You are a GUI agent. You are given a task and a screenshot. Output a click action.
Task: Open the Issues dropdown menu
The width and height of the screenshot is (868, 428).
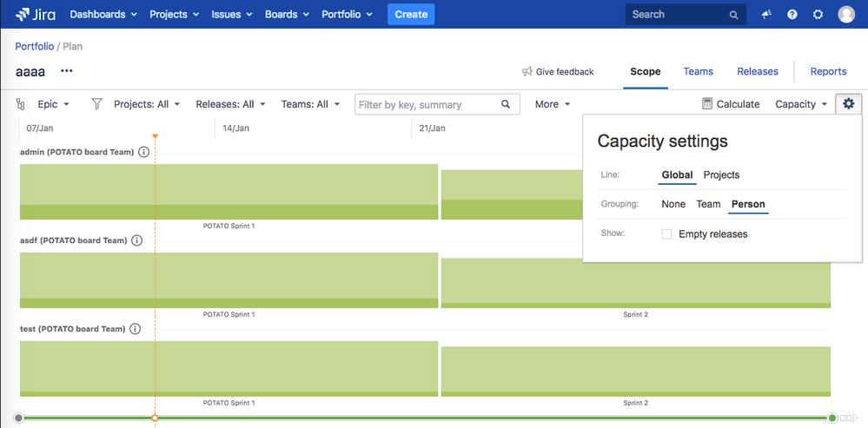click(232, 15)
